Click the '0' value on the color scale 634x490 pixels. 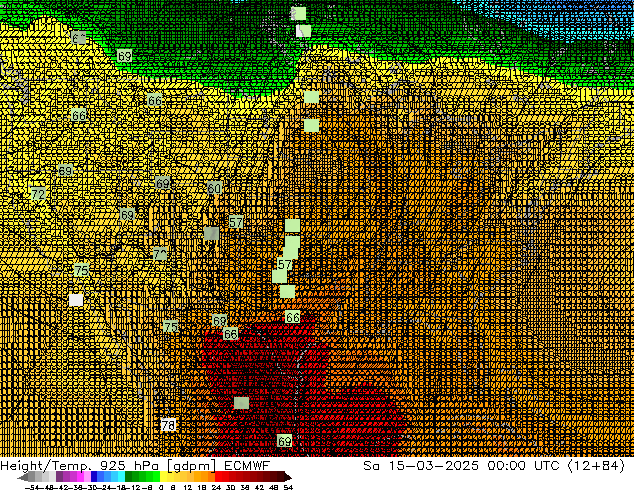tap(161, 487)
